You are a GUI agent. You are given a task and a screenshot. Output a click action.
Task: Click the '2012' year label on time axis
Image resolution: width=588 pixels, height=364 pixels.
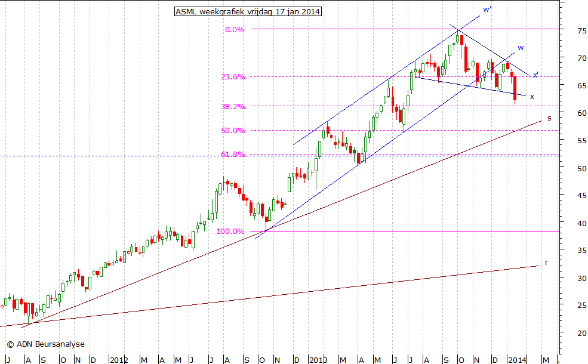pos(119,360)
